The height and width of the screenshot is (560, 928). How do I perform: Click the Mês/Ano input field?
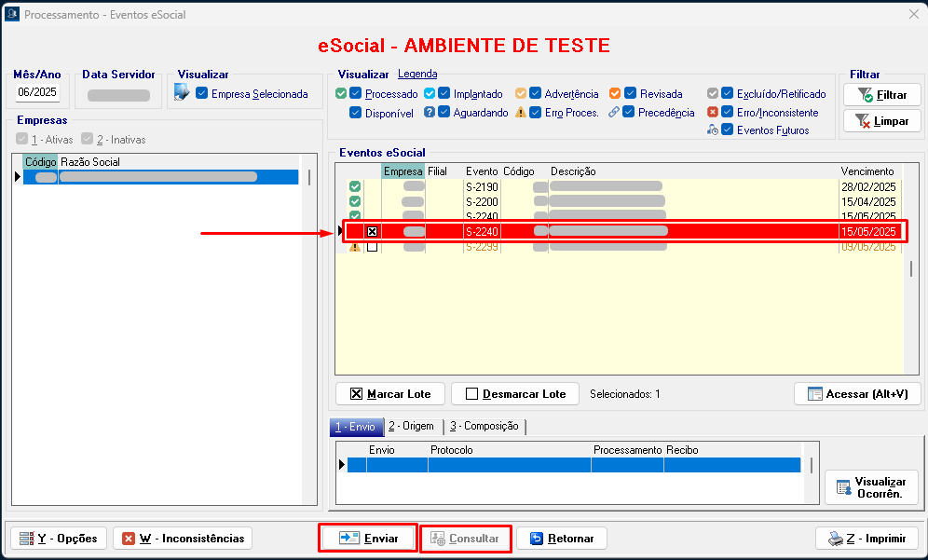[37, 92]
